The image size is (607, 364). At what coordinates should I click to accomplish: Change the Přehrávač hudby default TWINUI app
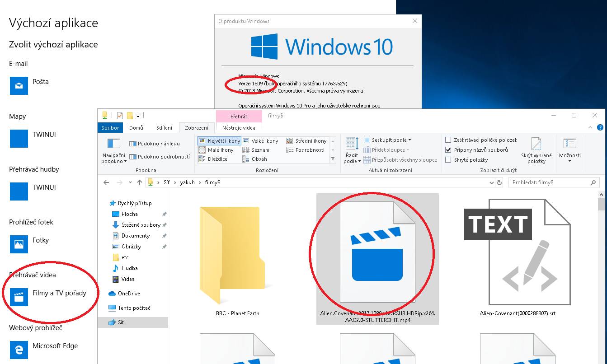(33, 191)
